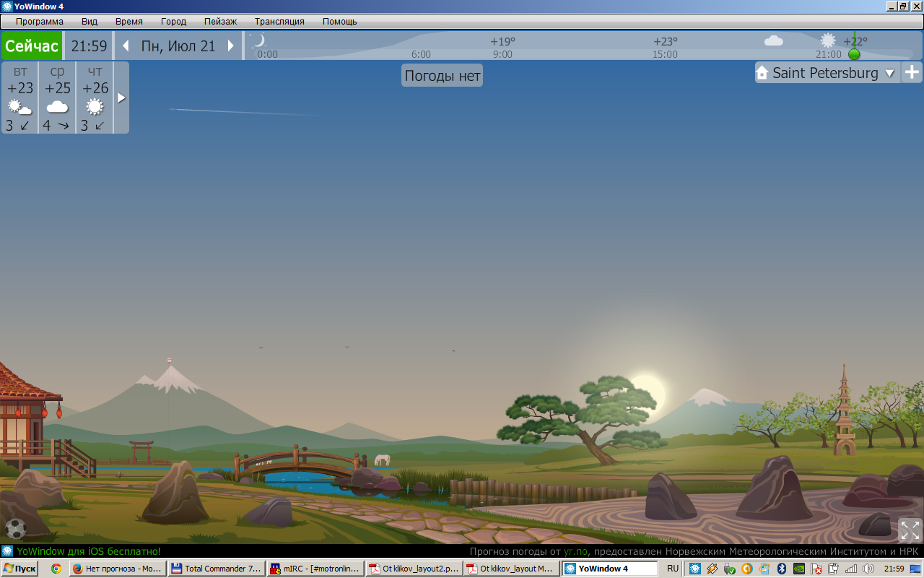Add a new location with plus button

912,72
